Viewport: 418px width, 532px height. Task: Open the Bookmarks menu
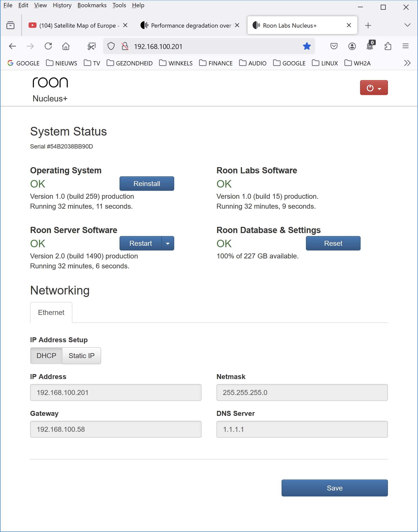point(92,5)
